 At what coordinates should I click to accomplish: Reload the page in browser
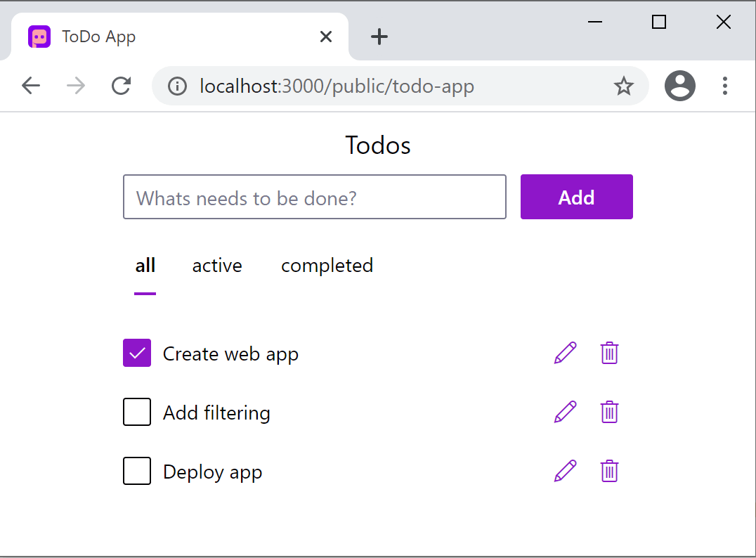[122, 86]
